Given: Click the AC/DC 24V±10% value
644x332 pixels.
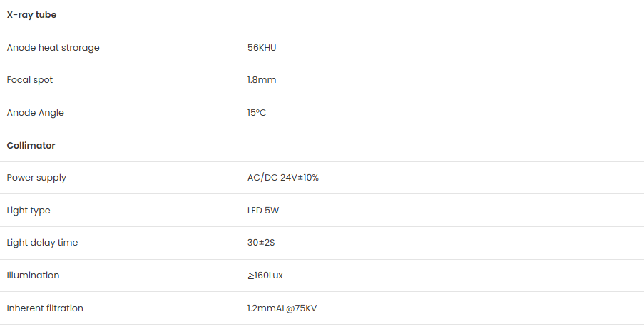Looking at the screenshot, I should [283, 178].
